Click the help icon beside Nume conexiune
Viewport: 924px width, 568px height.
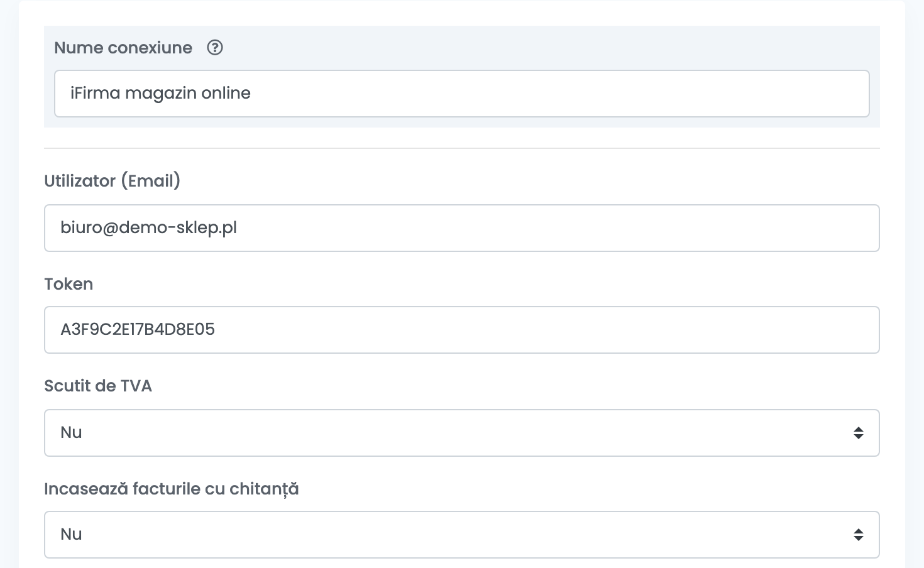pyautogui.click(x=215, y=48)
